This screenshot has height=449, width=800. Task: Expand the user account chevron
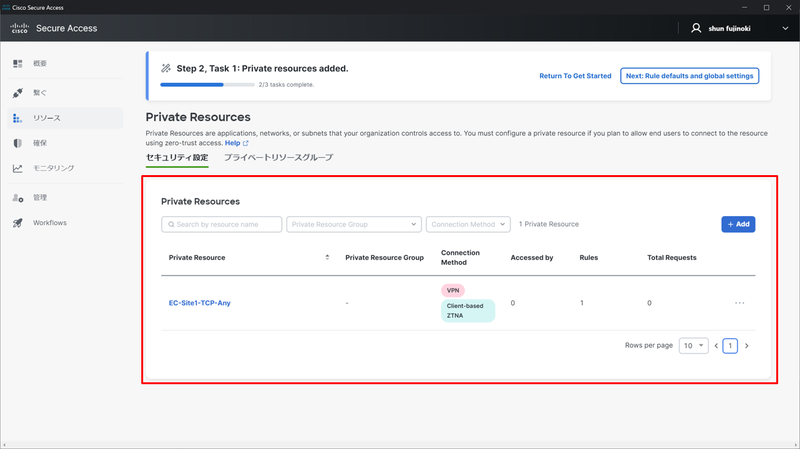coord(785,29)
